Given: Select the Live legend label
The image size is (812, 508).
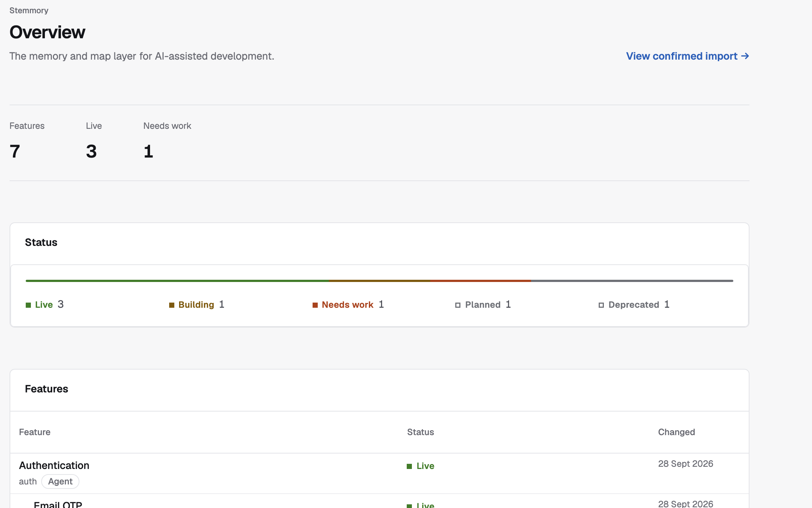Looking at the screenshot, I should pos(44,305).
